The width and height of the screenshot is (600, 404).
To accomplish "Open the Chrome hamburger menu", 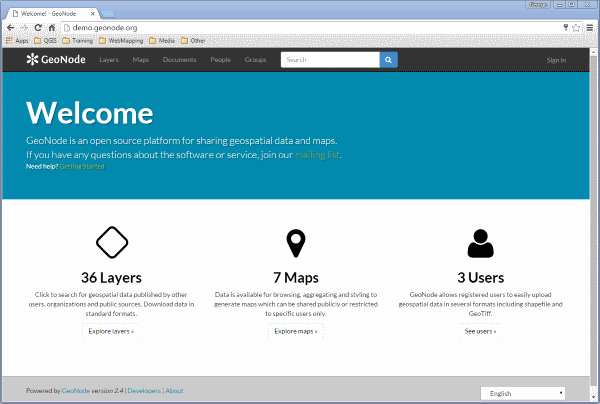I will [x=590, y=28].
